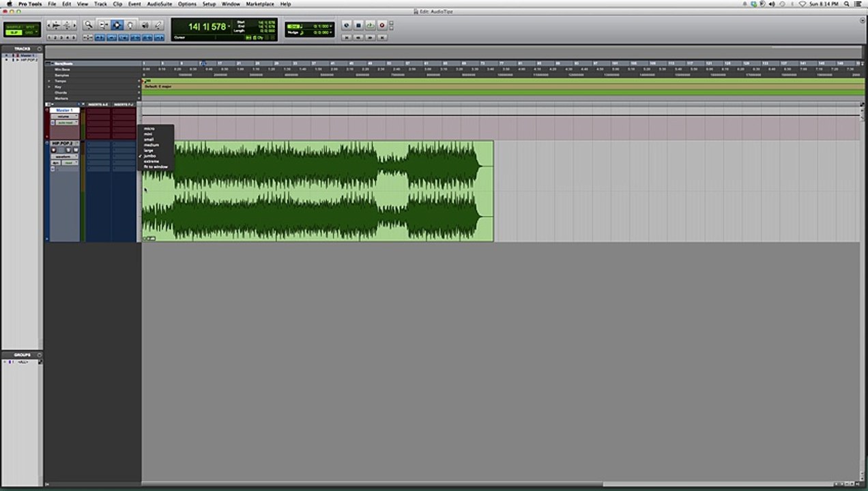The height and width of the screenshot is (491, 868).
Task: Choose micro track height
Action: 149,128
